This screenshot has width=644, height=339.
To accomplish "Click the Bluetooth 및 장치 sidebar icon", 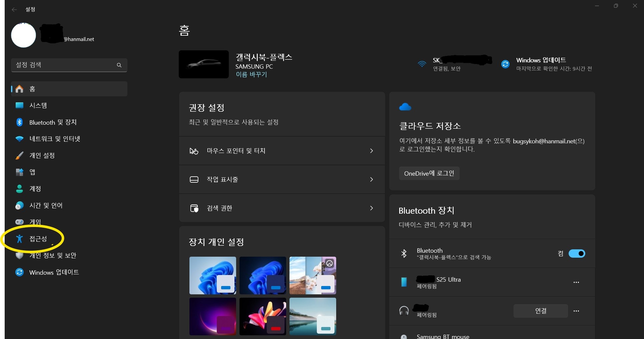I will point(19,122).
